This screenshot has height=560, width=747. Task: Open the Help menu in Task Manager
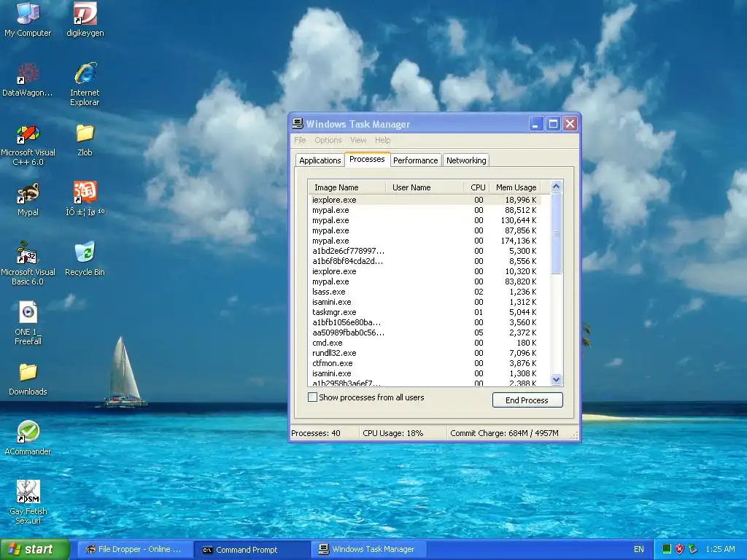click(382, 140)
